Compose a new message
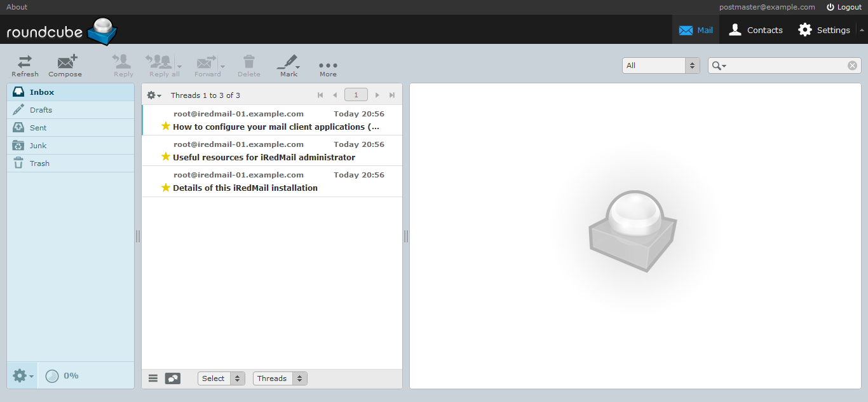This screenshot has height=402, width=868. coord(65,64)
